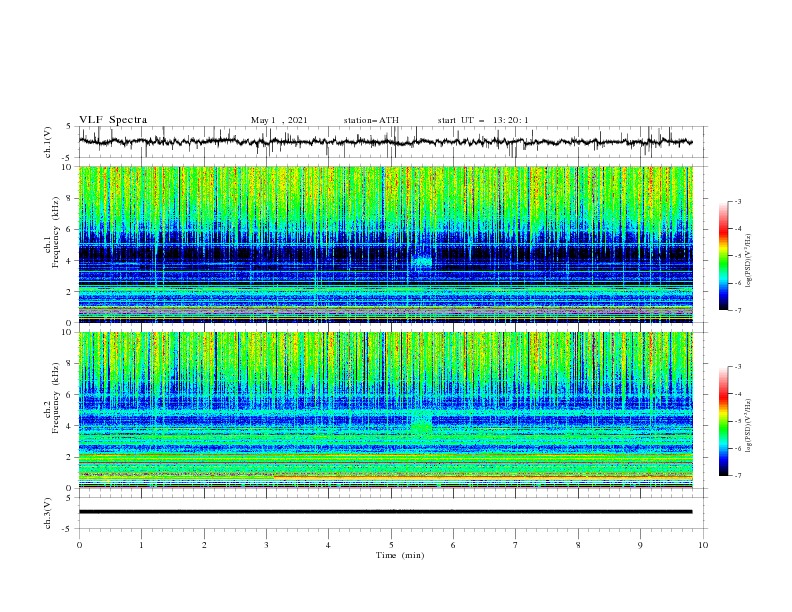Select the ch.2 "Frequency (kHz)" axis label
Image resolution: width=792 pixels, height=612 pixels.
pyautogui.click(x=56, y=397)
